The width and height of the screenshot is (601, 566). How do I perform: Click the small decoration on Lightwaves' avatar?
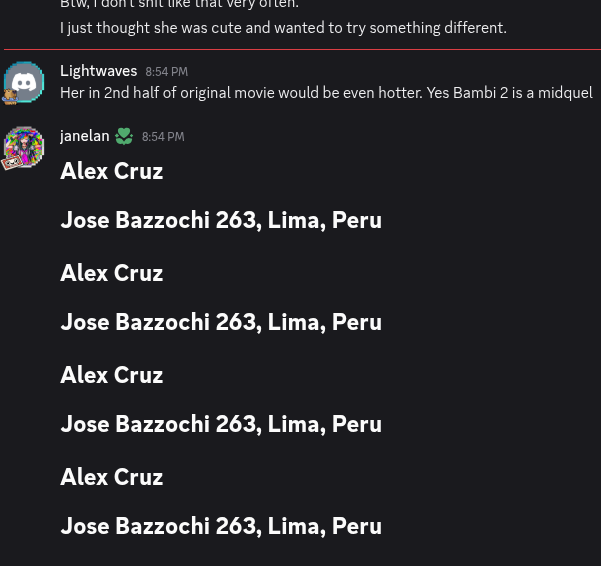10,97
